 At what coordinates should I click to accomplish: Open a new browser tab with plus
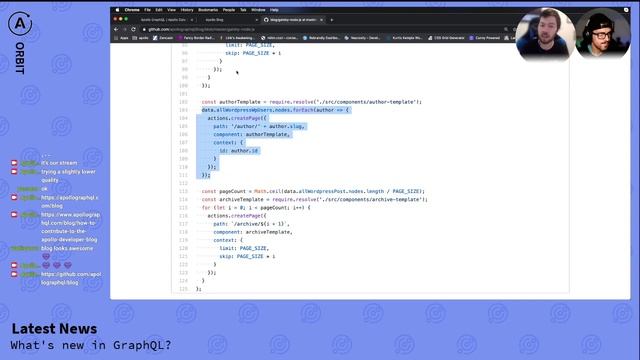(x=331, y=20)
